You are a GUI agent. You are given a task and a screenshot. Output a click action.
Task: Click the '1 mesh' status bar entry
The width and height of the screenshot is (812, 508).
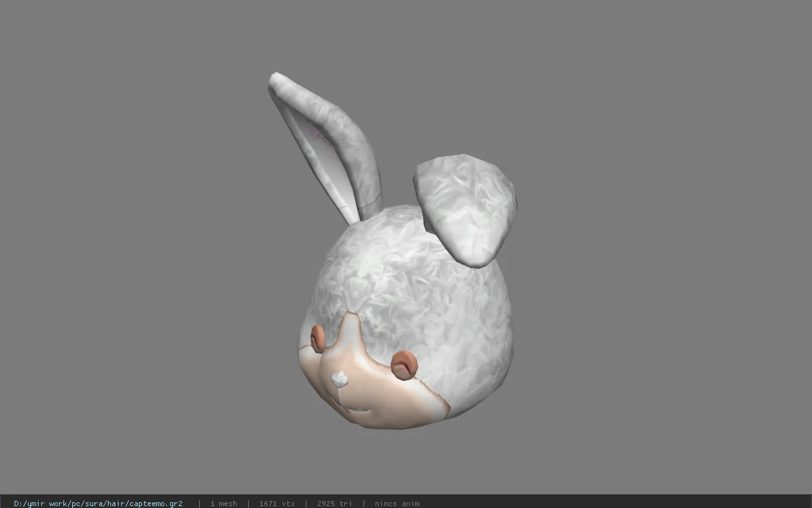pyautogui.click(x=223, y=504)
